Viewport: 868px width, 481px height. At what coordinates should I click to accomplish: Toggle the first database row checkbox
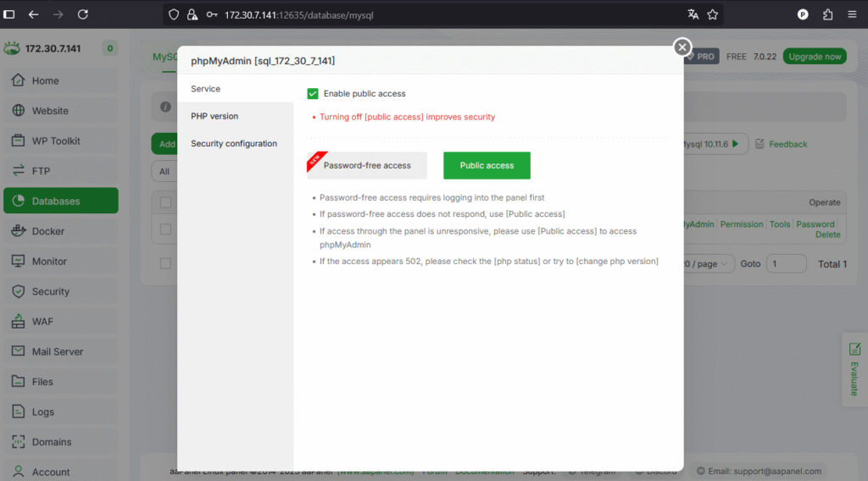165,229
